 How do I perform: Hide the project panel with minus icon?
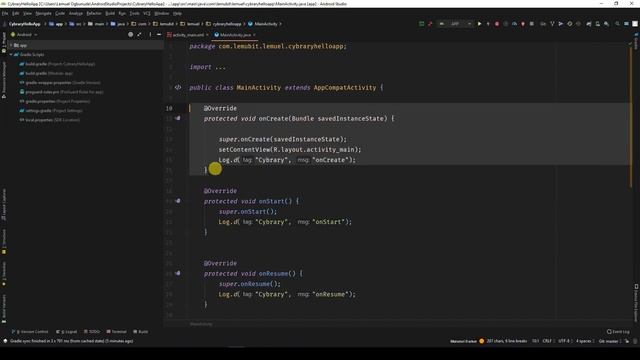point(159,35)
